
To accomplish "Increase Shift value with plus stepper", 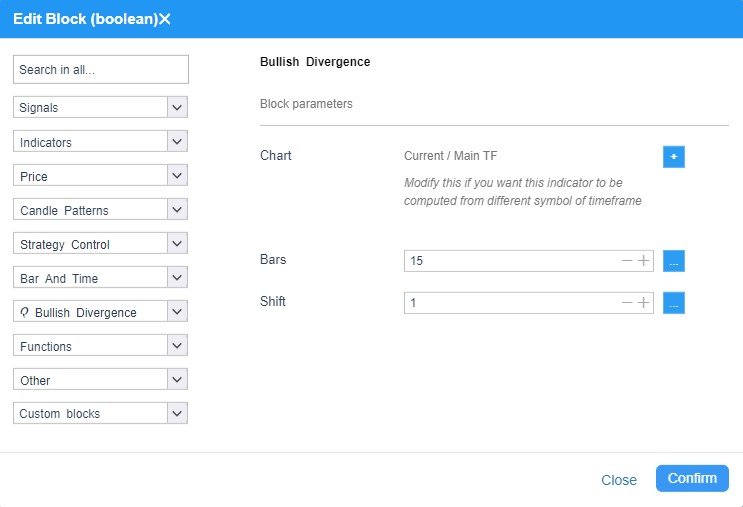I will tap(643, 302).
